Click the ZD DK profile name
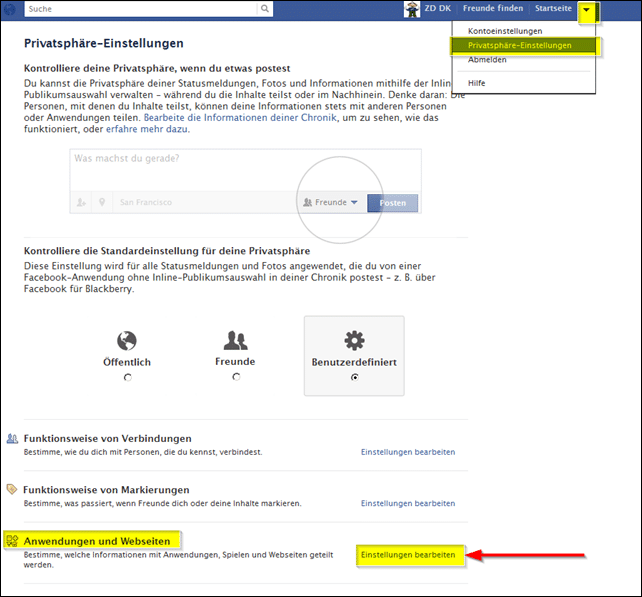642x597 pixels. (437, 8)
